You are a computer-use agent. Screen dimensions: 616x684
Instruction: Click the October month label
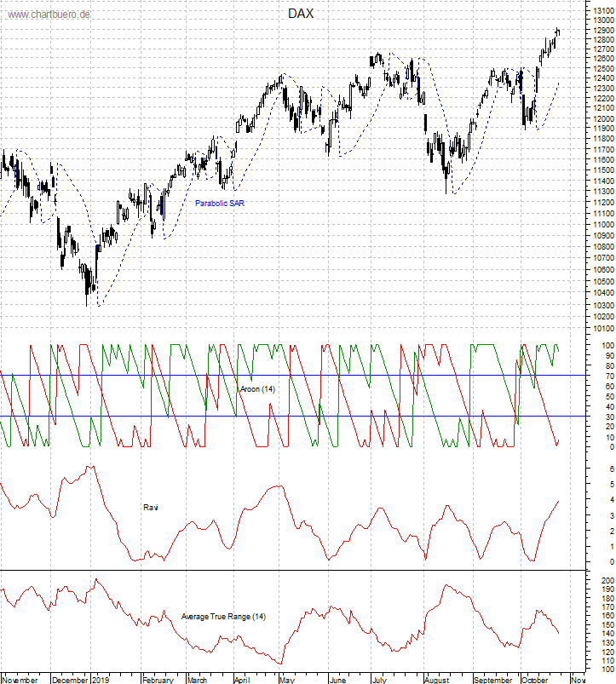[535, 680]
